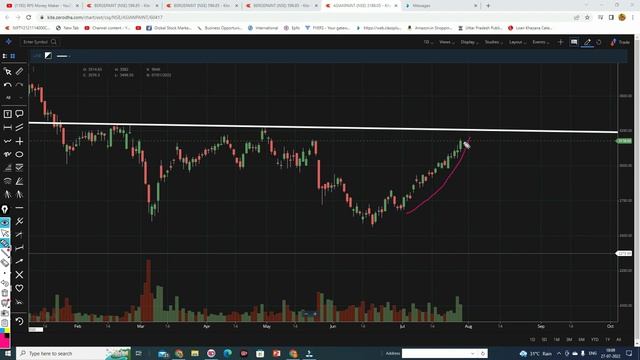This screenshot has width=640, height=360.
Task: Open the Channel content bookmark
Action: [107, 28]
